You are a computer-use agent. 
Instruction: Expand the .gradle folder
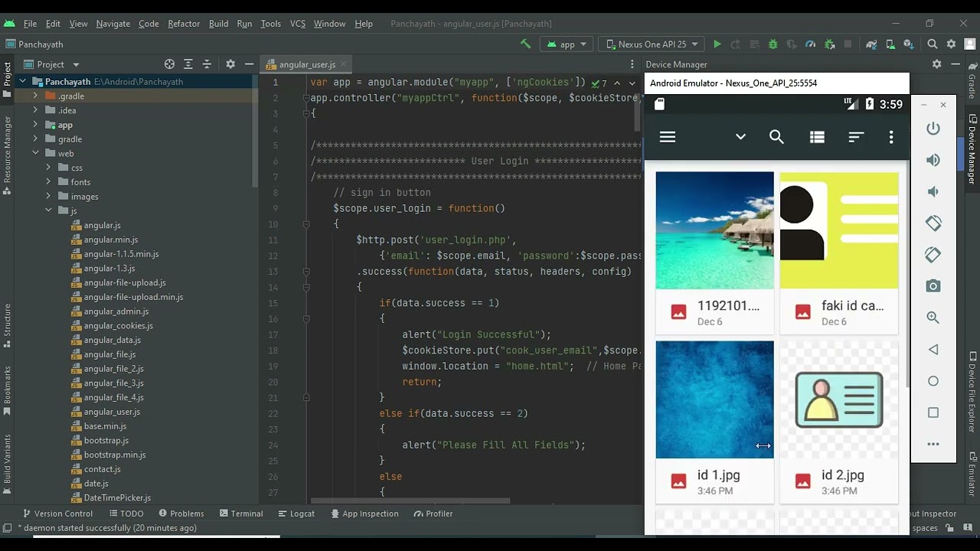click(35, 96)
